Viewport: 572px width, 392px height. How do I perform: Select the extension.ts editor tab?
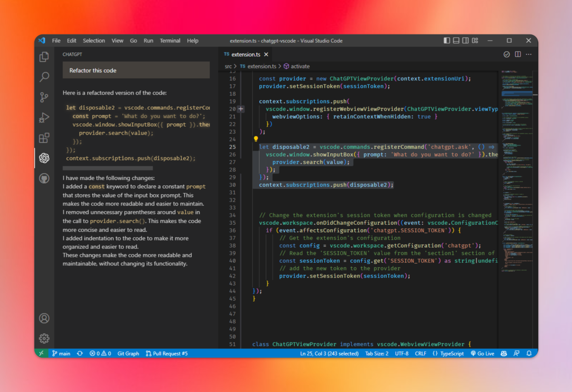(246, 54)
